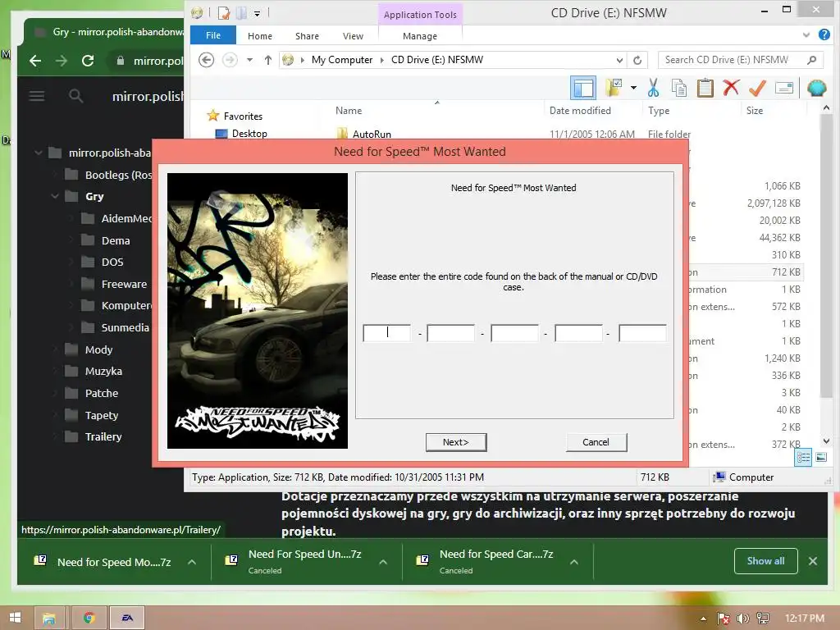The width and height of the screenshot is (840, 630).
Task: Cancel the Need for Speed installer
Action: pyautogui.click(x=596, y=442)
